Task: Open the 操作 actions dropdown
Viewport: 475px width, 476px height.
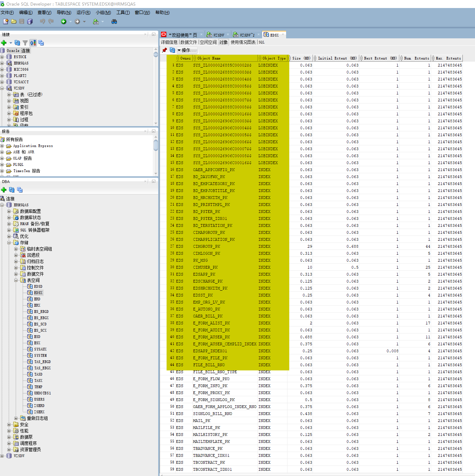Action: [187, 50]
